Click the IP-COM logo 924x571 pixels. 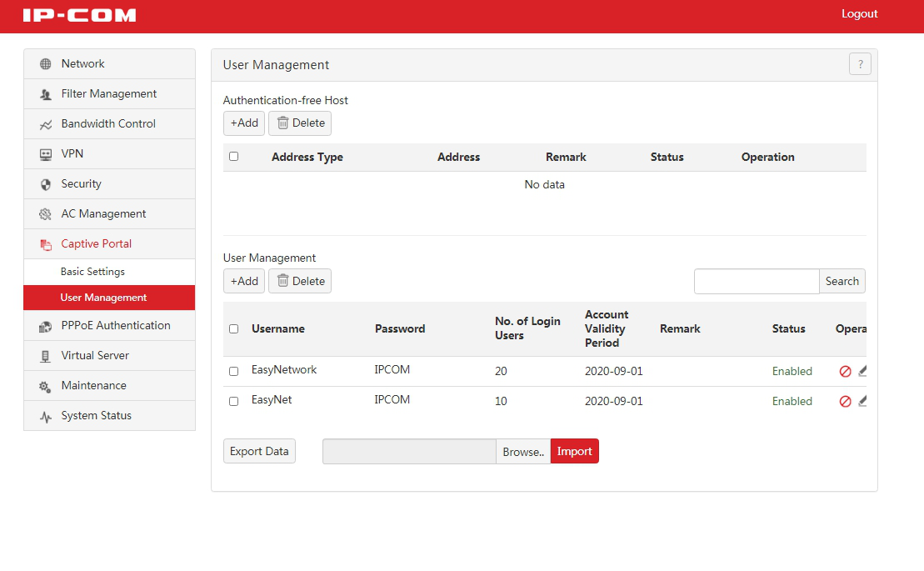(x=79, y=15)
